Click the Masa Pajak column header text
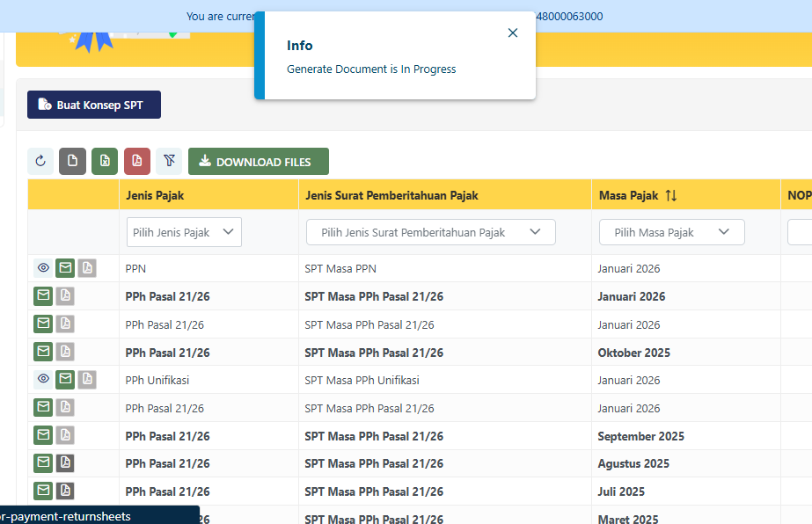Screen dimensions: 812x524 click(x=628, y=196)
